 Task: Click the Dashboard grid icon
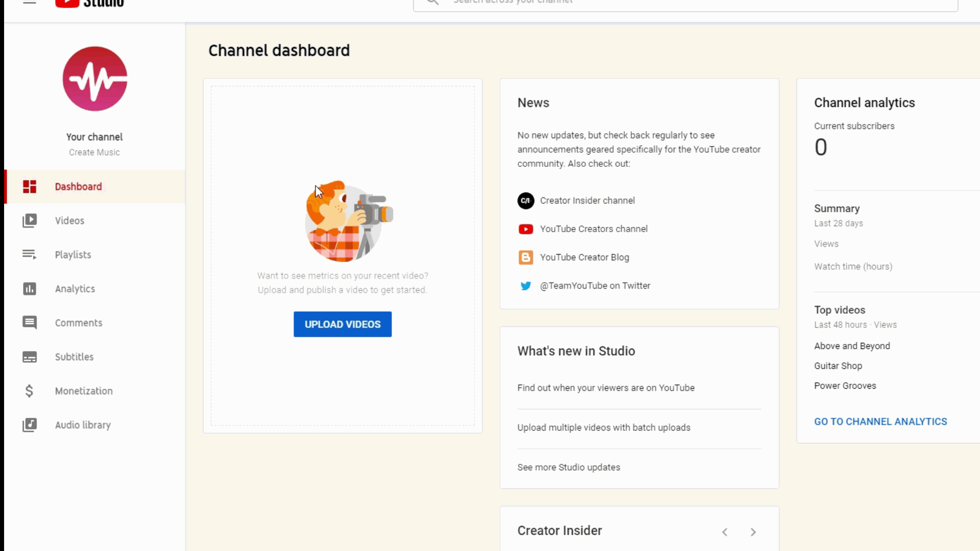click(30, 187)
